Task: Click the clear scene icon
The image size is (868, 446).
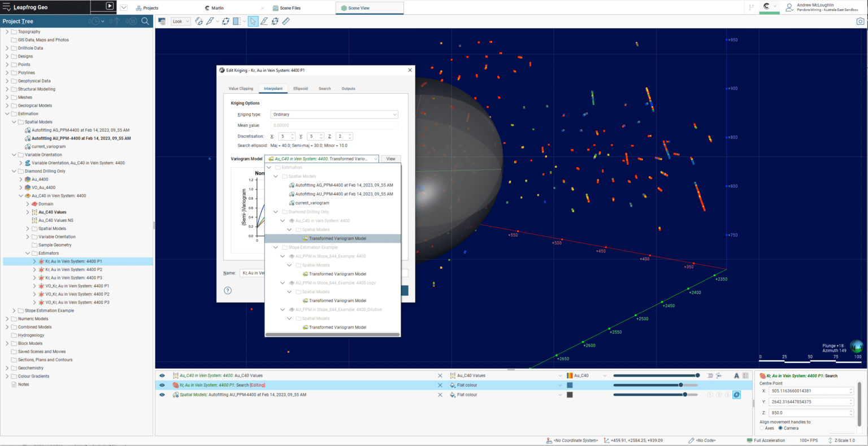Action: click(162, 21)
